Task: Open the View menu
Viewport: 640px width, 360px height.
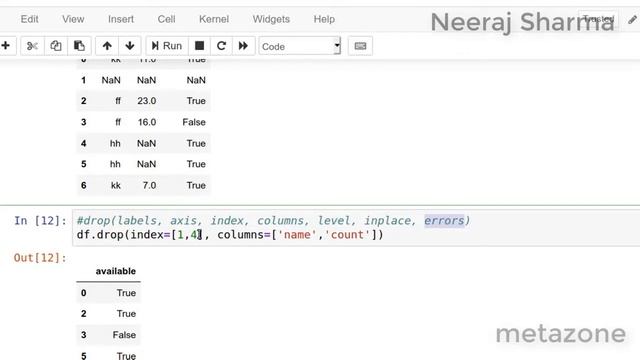Action: tap(73, 19)
